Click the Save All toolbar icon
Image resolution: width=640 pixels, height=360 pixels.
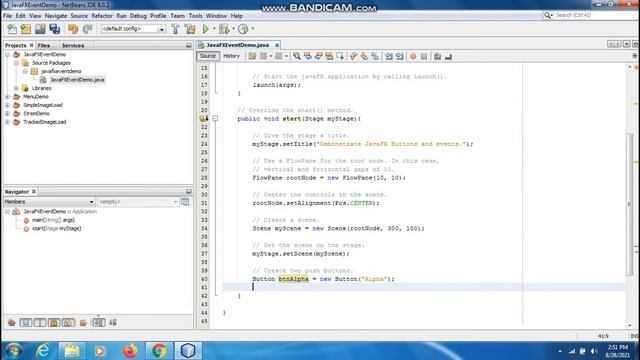(55, 29)
